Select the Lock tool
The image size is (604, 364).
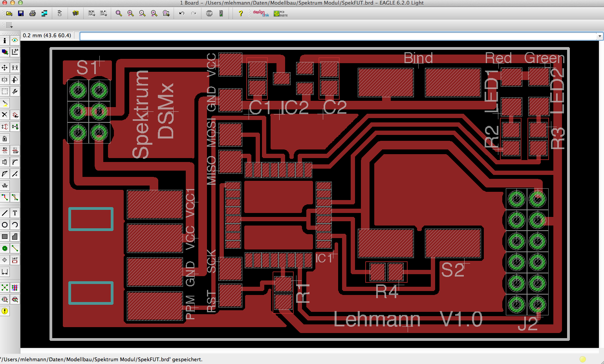pyautogui.click(x=5, y=138)
